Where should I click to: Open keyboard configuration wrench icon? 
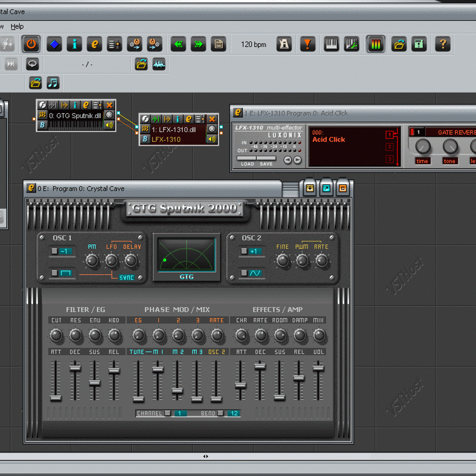(352, 44)
